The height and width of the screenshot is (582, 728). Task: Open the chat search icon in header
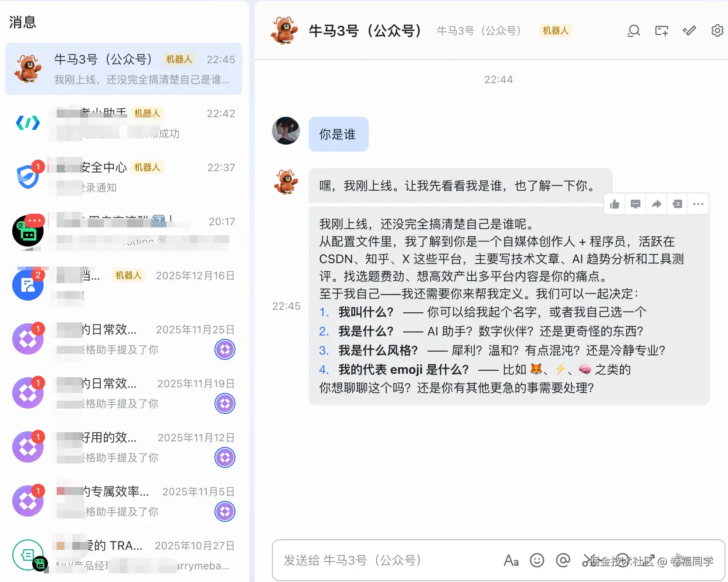[x=633, y=31]
